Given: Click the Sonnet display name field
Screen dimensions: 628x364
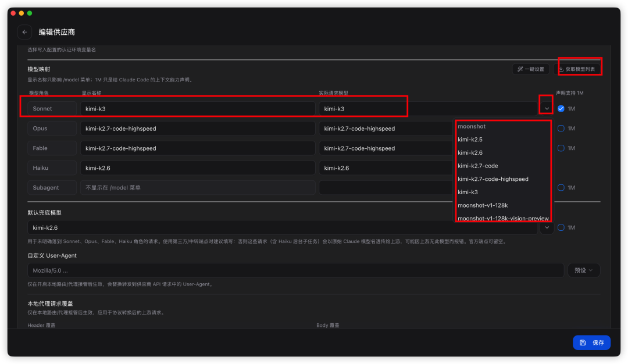Looking at the screenshot, I should [x=198, y=109].
